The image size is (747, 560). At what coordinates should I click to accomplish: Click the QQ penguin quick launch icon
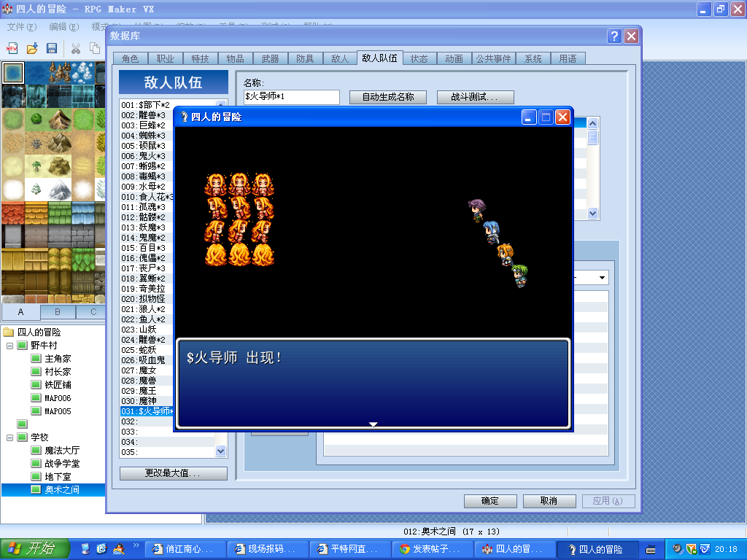pos(119,549)
